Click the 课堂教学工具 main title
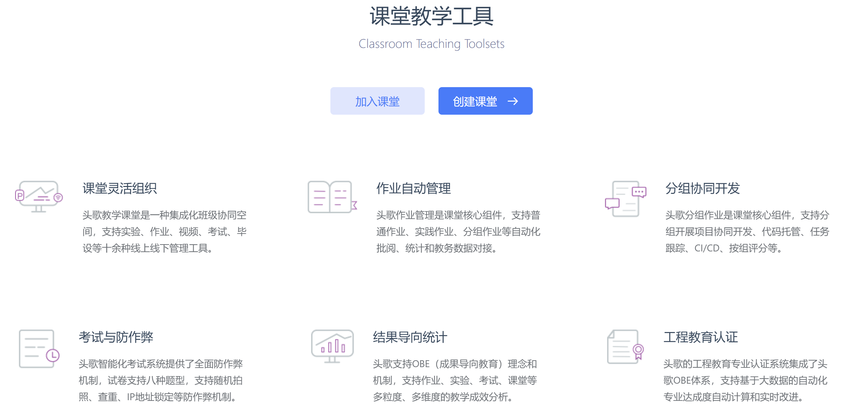The width and height of the screenshot is (868, 415). tap(432, 16)
